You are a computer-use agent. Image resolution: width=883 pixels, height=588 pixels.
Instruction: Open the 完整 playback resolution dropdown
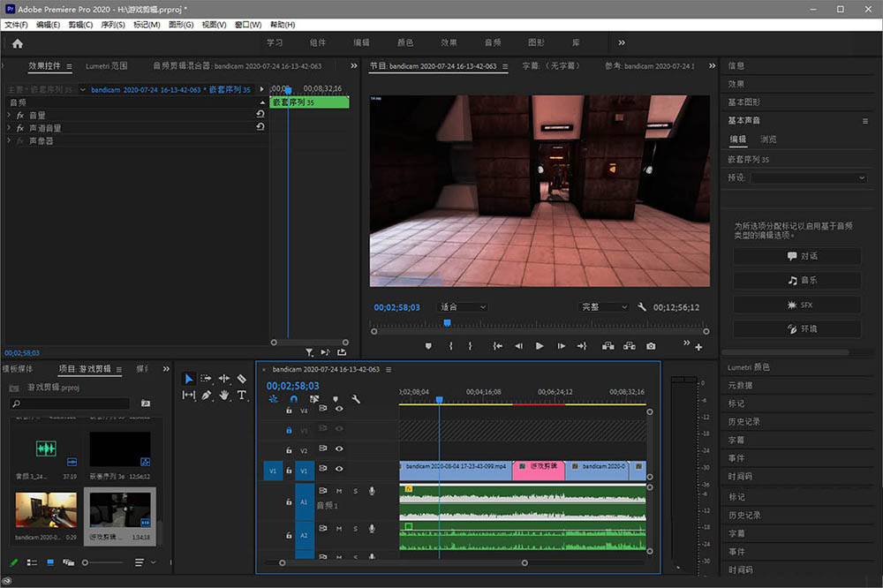(604, 307)
